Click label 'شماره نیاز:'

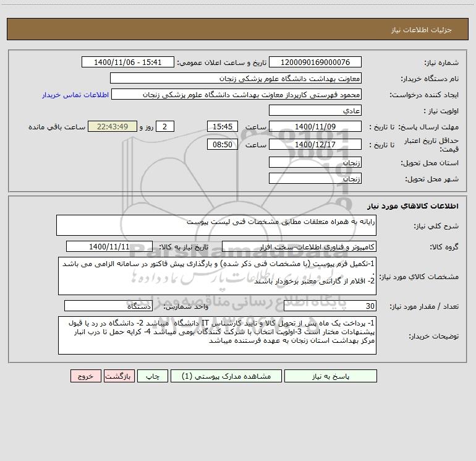(441, 62)
